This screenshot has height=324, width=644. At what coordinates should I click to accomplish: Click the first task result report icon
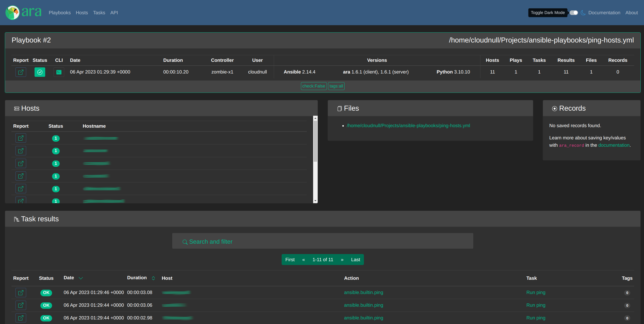coord(21,292)
